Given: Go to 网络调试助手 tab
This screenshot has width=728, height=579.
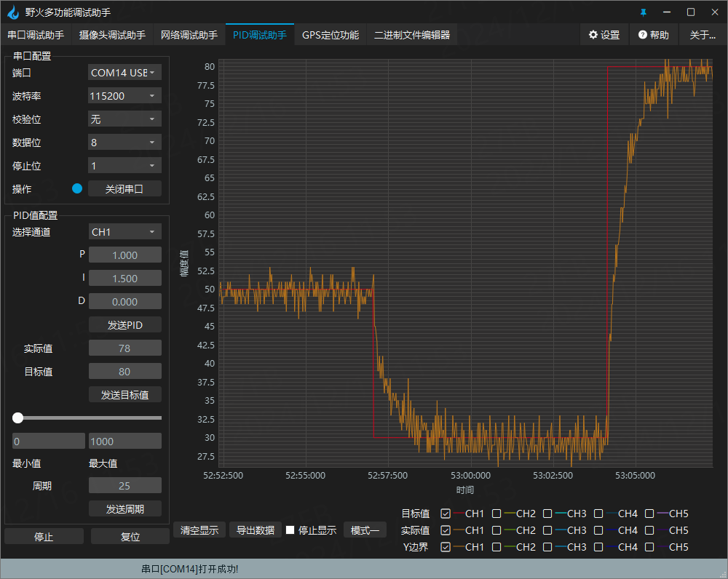Looking at the screenshot, I should (189, 35).
